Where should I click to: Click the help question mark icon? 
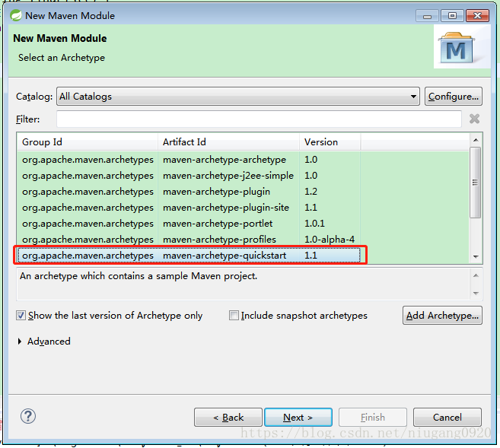click(28, 417)
